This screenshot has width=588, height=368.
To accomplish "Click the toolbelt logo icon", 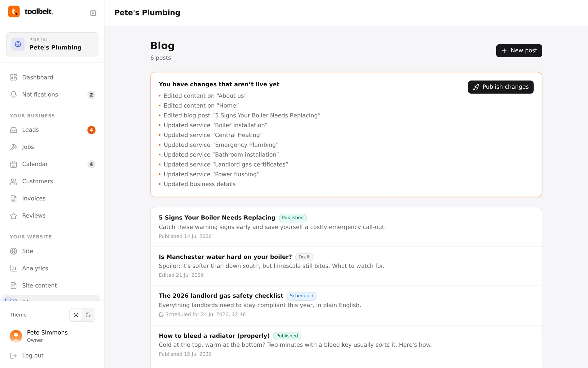I will tap(14, 11).
